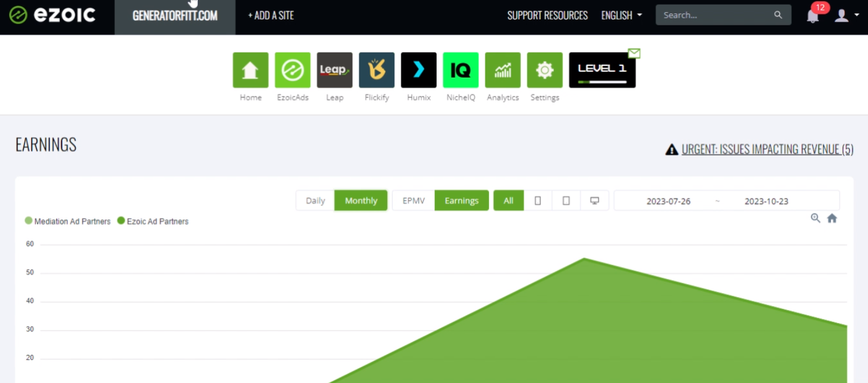Screen dimensions: 868x383
Task: Click the Level 1 badge
Action: (602, 70)
